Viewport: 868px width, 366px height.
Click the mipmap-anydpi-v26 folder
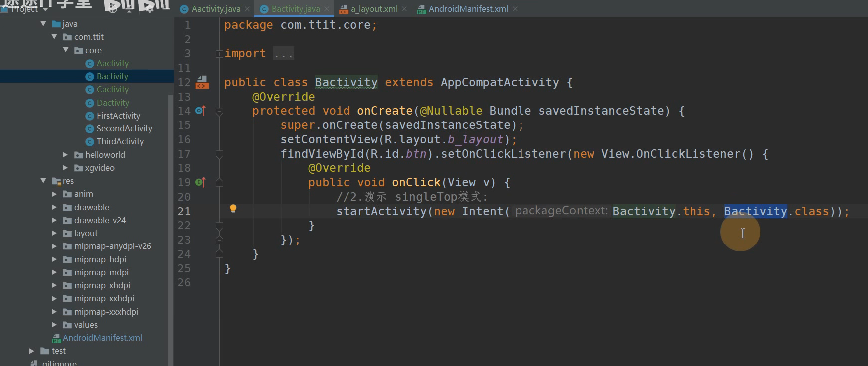(112, 246)
